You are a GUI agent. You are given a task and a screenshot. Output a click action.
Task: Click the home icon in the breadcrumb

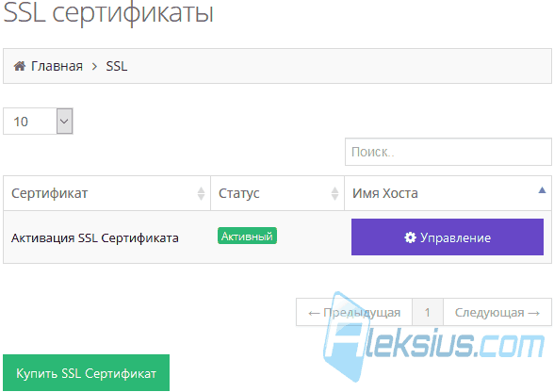[20, 66]
